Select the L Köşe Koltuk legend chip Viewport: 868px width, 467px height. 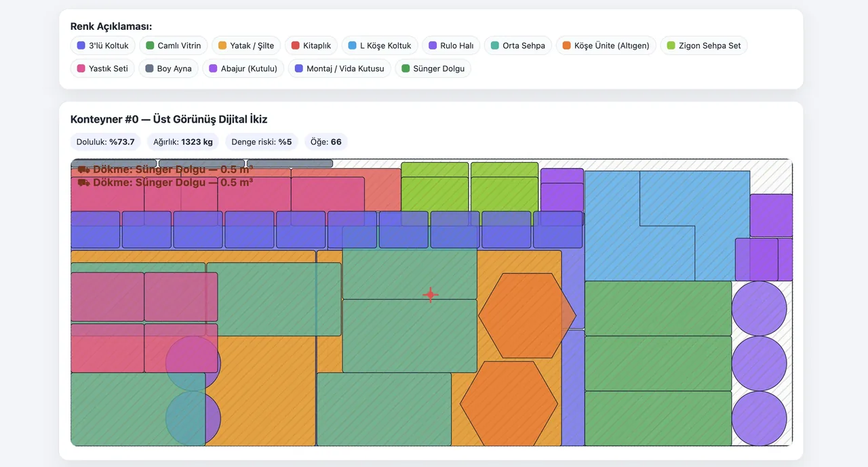pos(380,46)
